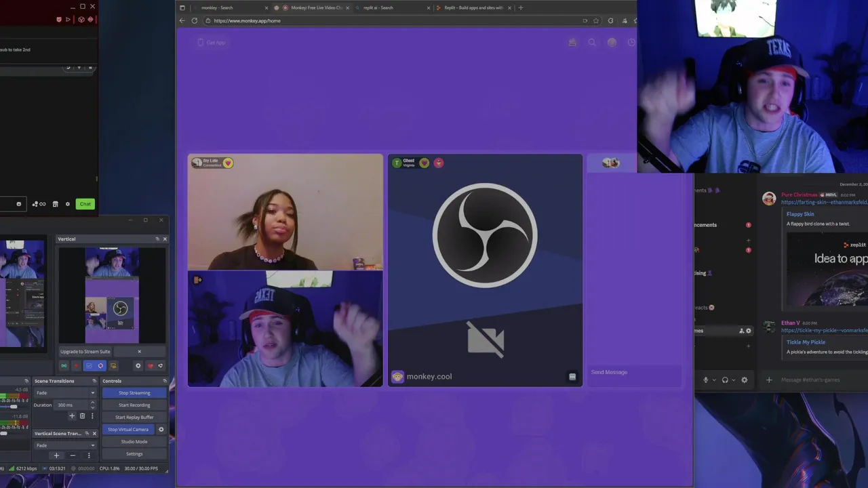Image resolution: width=868 pixels, height=488 pixels.
Task: Click Discord attach plus button
Action: tap(769, 380)
